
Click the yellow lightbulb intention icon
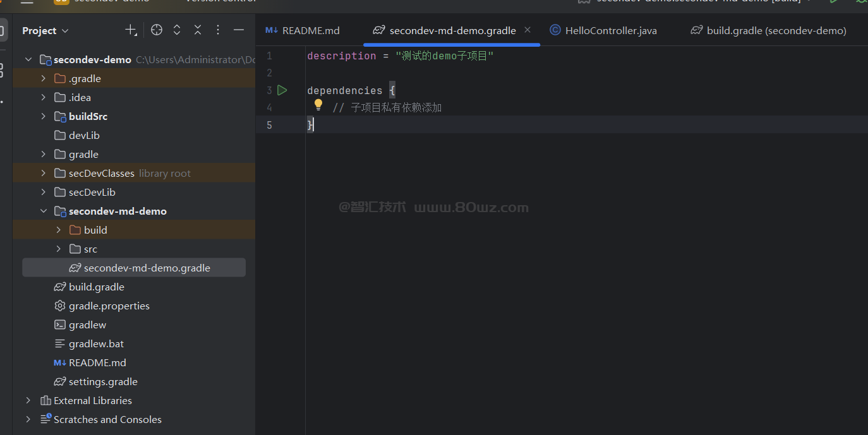pos(318,105)
